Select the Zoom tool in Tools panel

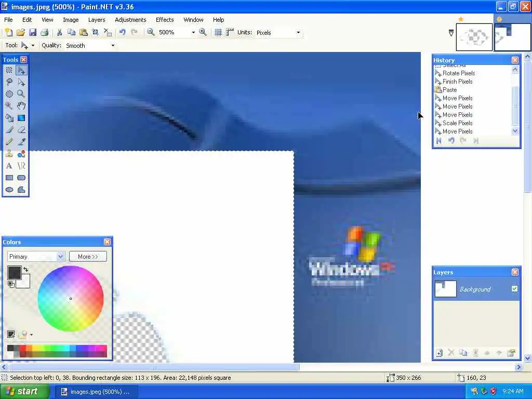[x=21, y=94]
